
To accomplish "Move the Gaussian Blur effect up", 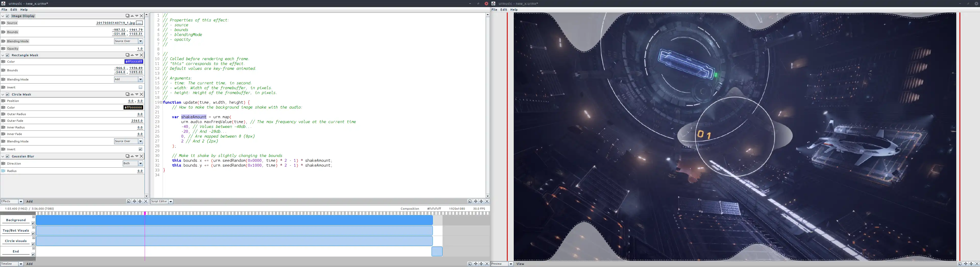I will pyautogui.click(x=132, y=156).
